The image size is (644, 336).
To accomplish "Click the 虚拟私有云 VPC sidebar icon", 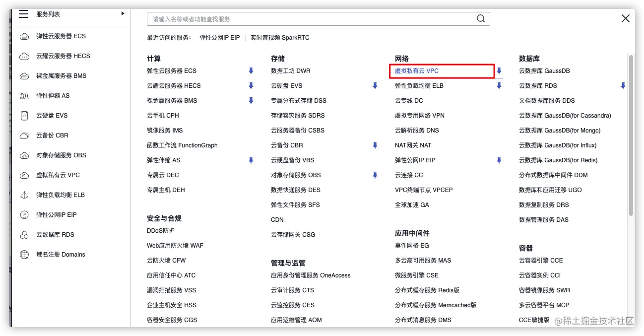I will click(x=24, y=175).
